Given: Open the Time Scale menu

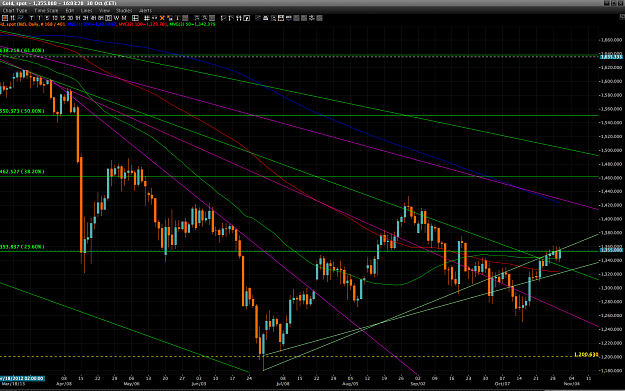Looking at the screenshot, I should click(x=46, y=11).
